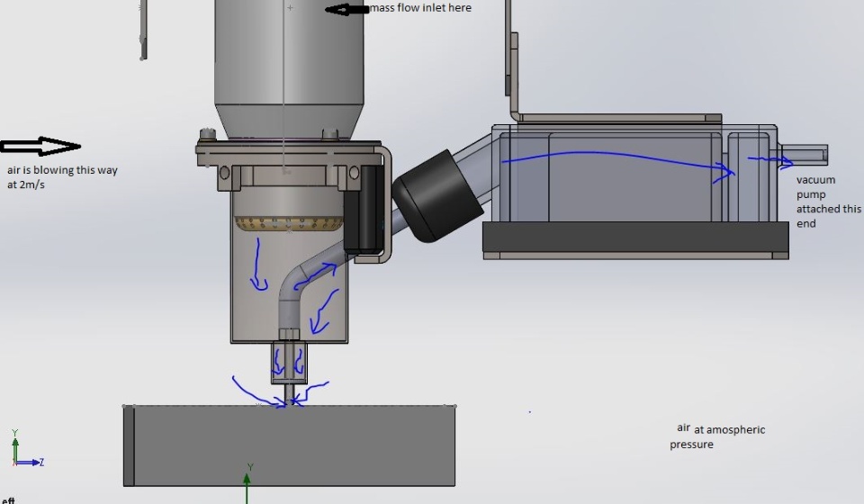864x504 pixels.
Task: Select the small outlet tube at the vacuum pump end
Action: point(804,155)
